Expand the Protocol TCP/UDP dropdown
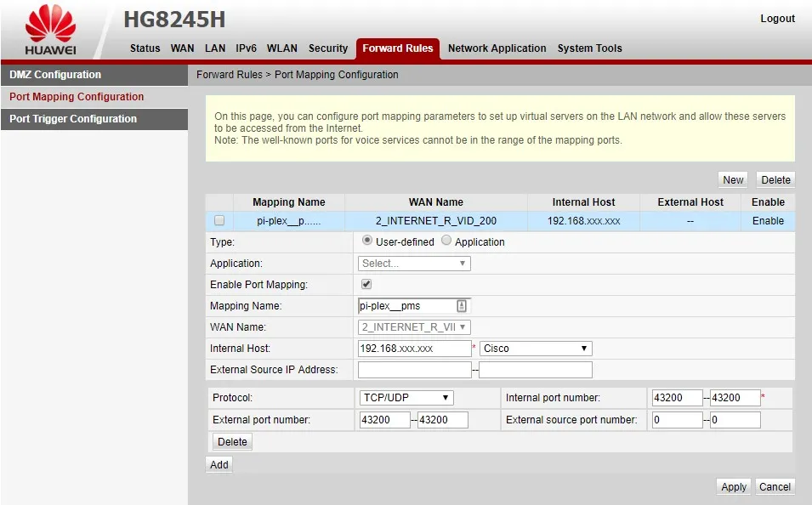 click(406, 398)
